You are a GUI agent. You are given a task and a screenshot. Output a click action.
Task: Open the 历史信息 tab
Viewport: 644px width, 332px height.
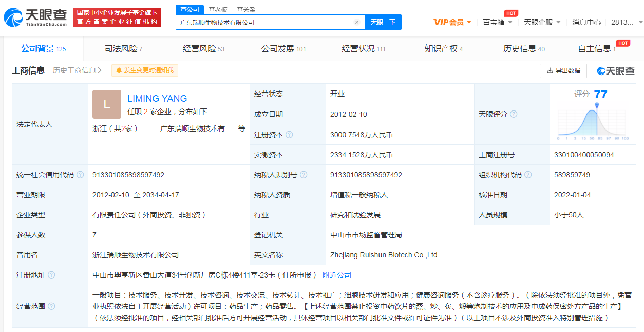524,49
